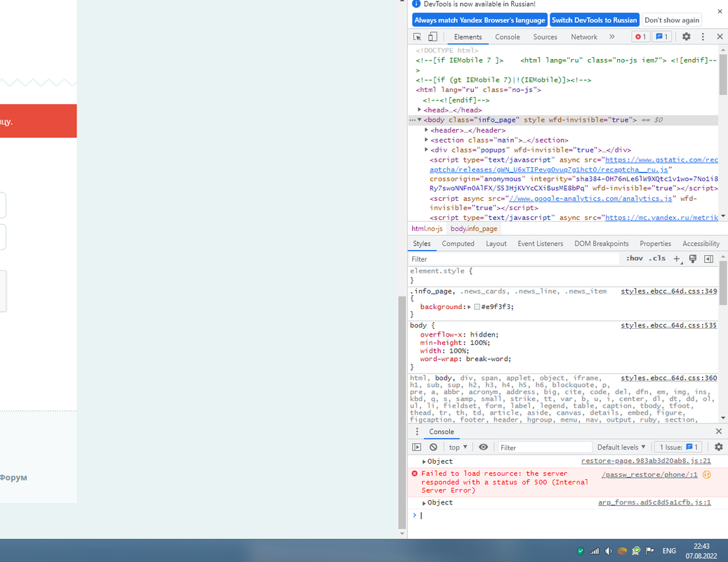
Task: Clear console icon
Action: (x=433, y=447)
